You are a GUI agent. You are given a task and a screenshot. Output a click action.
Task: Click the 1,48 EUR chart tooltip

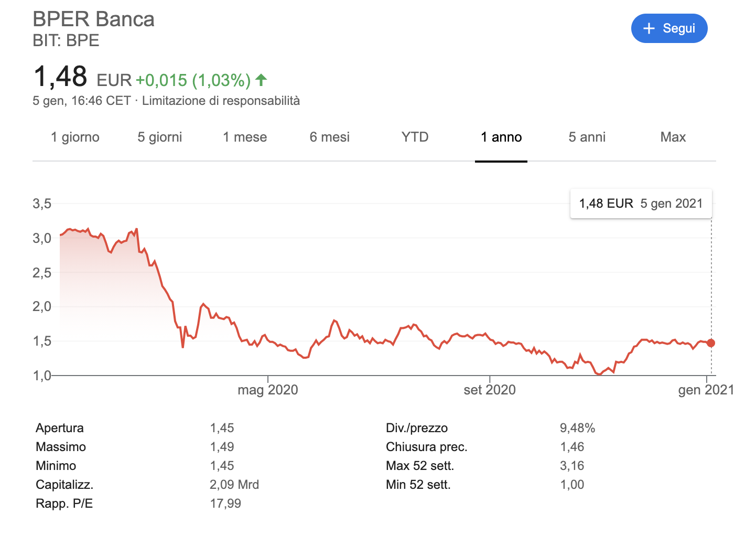click(x=641, y=204)
